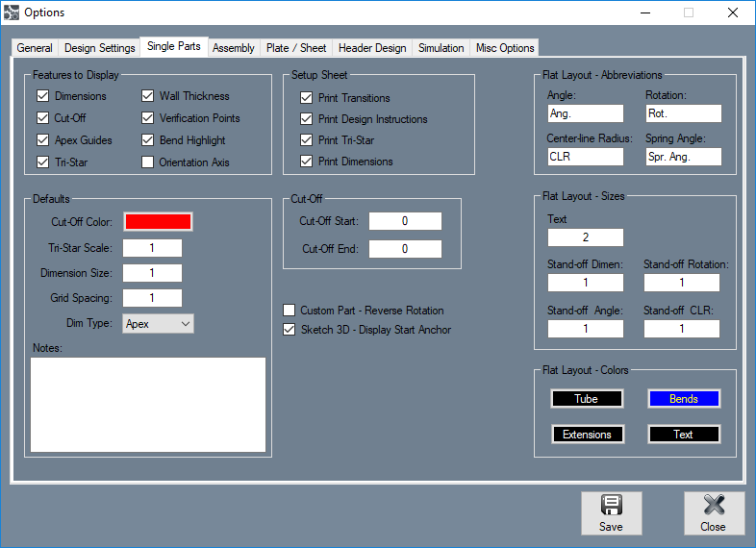Enable the Orientation Axis checkbox
The height and width of the screenshot is (548, 756).
click(x=148, y=162)
